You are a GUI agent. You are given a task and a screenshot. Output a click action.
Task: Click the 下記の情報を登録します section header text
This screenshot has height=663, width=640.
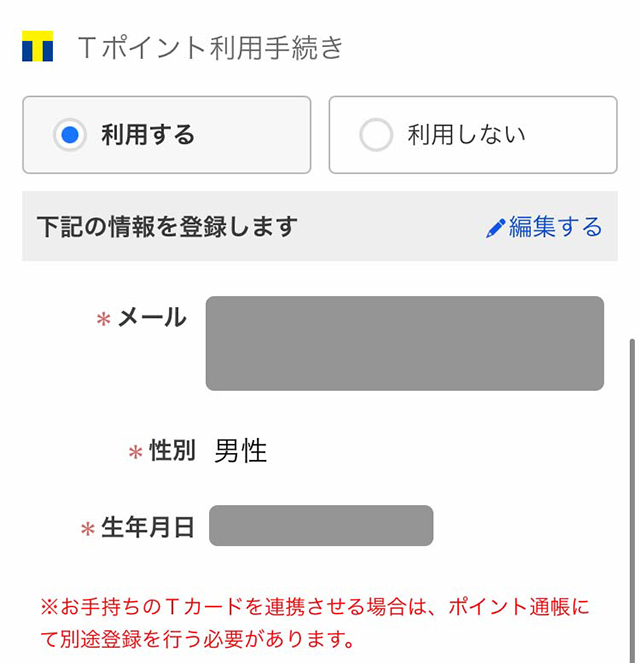(x=167, y=227)
